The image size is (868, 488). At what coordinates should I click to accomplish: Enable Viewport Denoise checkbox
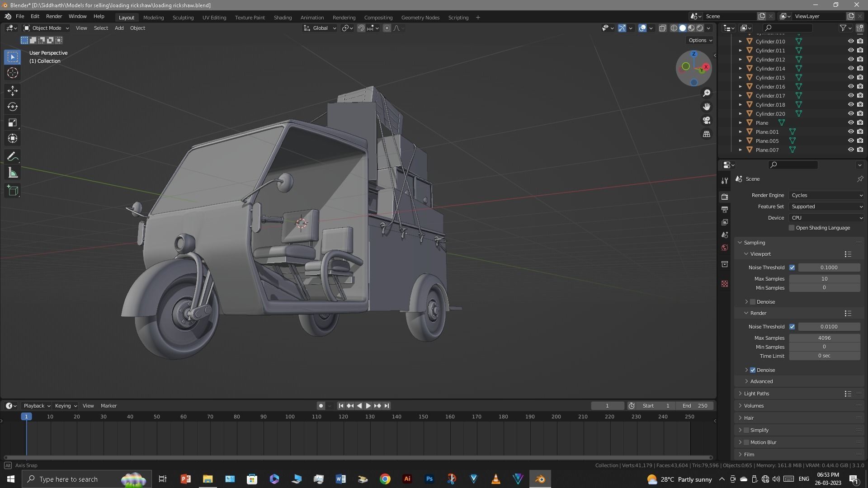pos(753,302)
